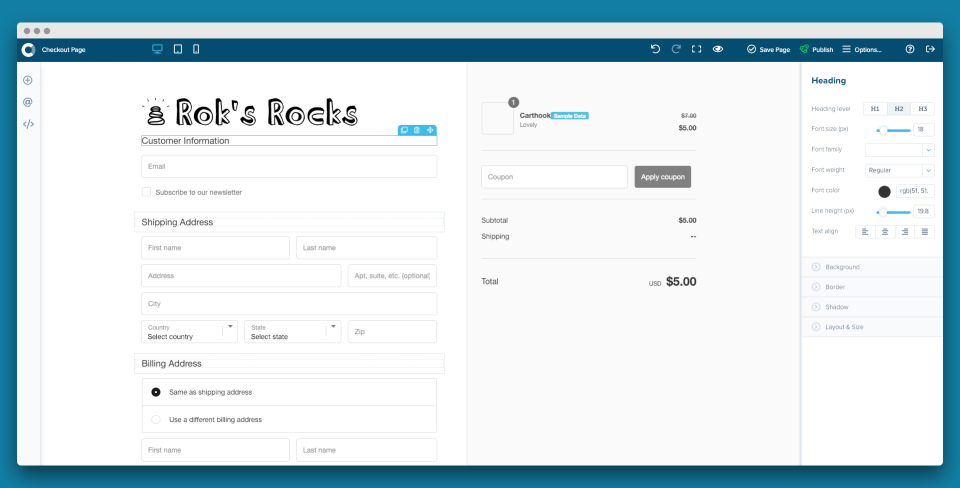This screenshot has width=960, height=488.
Task: Expand the Background section
Action: 872,267
